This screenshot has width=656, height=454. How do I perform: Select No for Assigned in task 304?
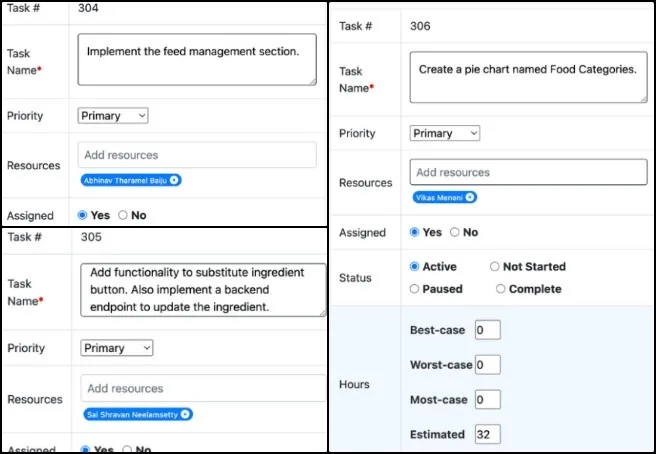[123, 215]
